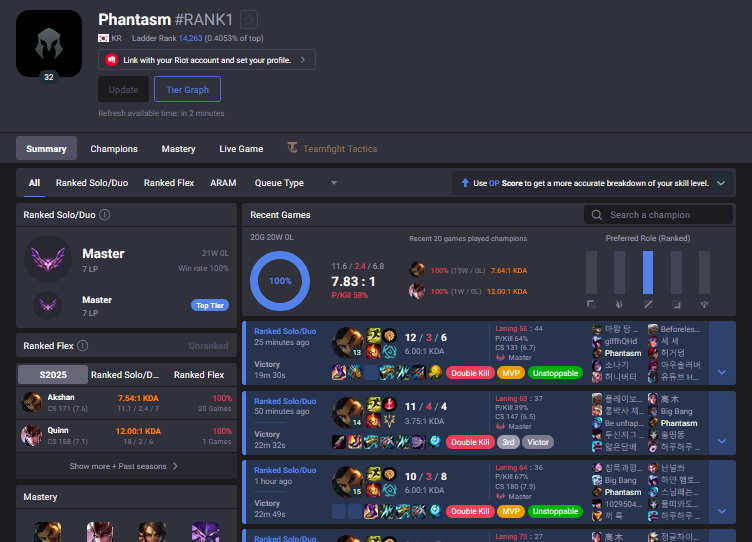
Task: Click the 3rd badge in 50 minutes ago match
Action: [508, 442]
